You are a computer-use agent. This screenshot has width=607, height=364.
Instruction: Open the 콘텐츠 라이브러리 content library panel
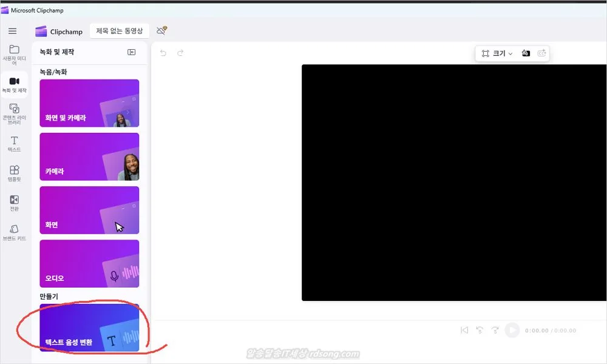click(14, 113)
